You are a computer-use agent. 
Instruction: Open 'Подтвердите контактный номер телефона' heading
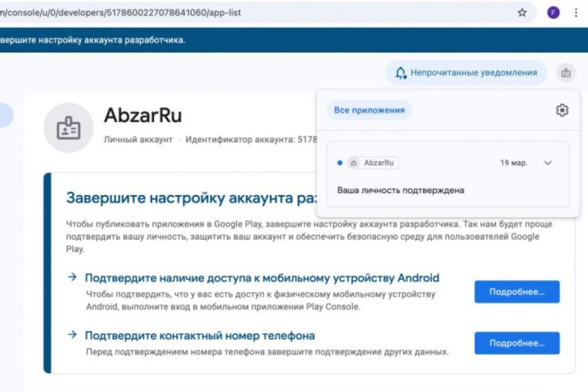pyautogui.click(x=200, y=336)
